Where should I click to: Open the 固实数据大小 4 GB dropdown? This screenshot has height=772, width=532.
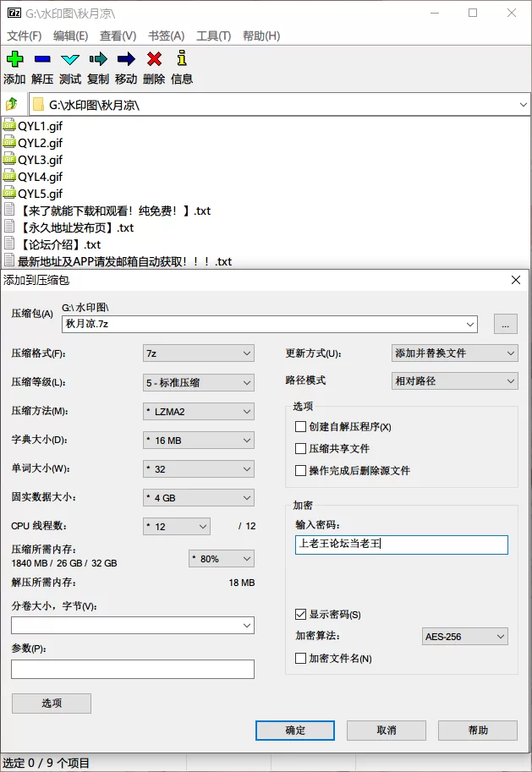pos(199,498)
